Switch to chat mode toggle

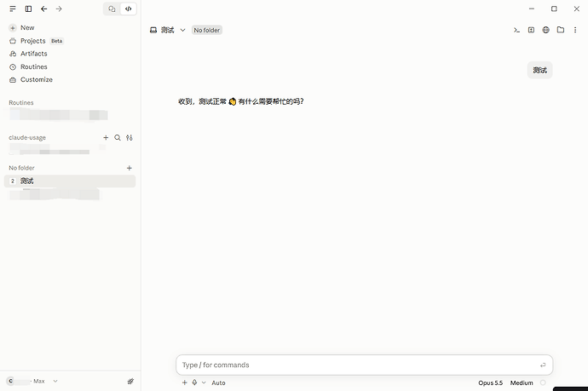pyautogui.click(x=112, y=9)
